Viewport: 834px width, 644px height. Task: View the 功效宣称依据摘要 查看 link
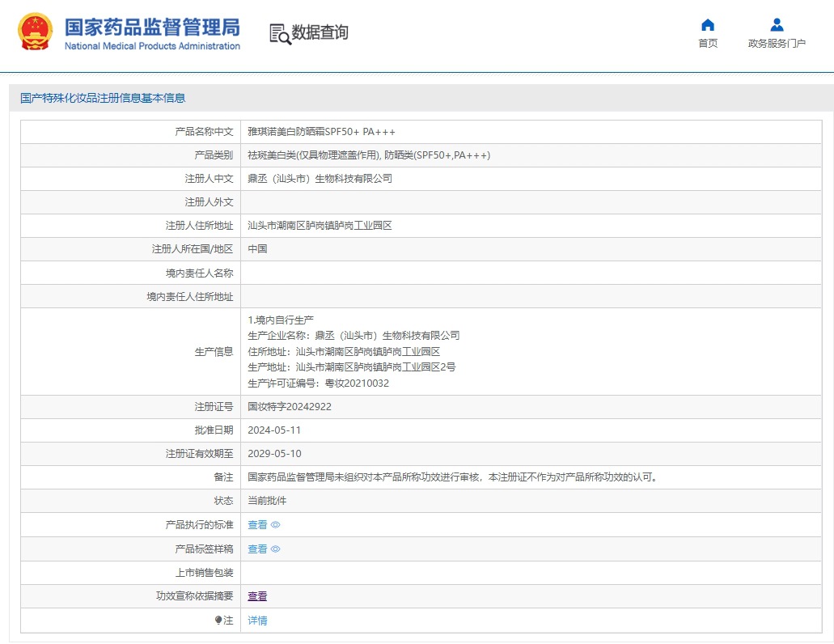click(x=257, y=596)
